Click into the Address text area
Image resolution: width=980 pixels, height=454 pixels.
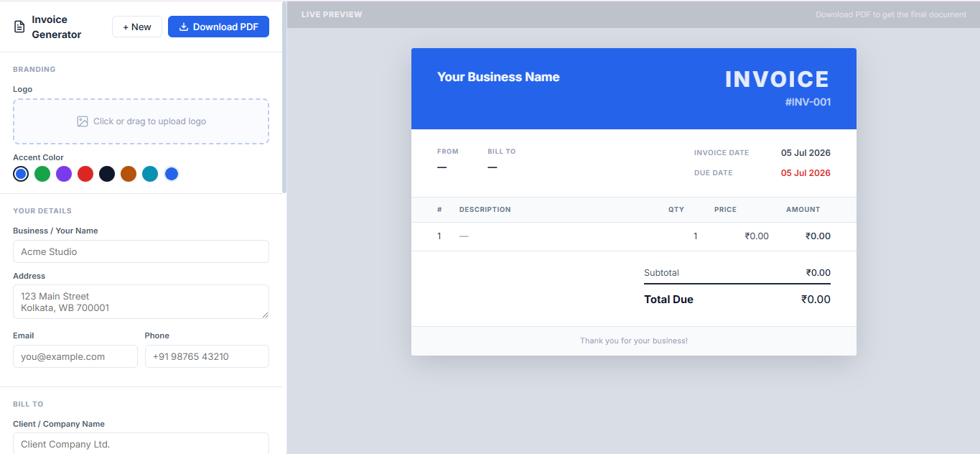(141, 302)
